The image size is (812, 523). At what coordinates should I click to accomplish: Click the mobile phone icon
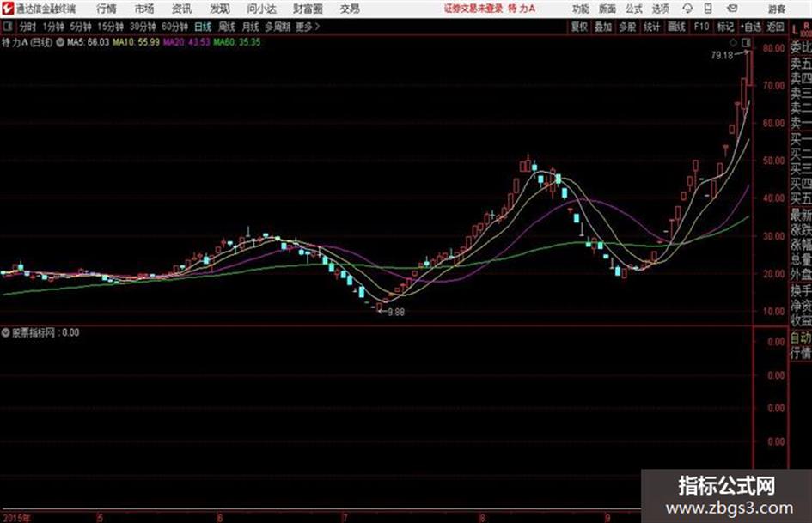click(708, 9)
